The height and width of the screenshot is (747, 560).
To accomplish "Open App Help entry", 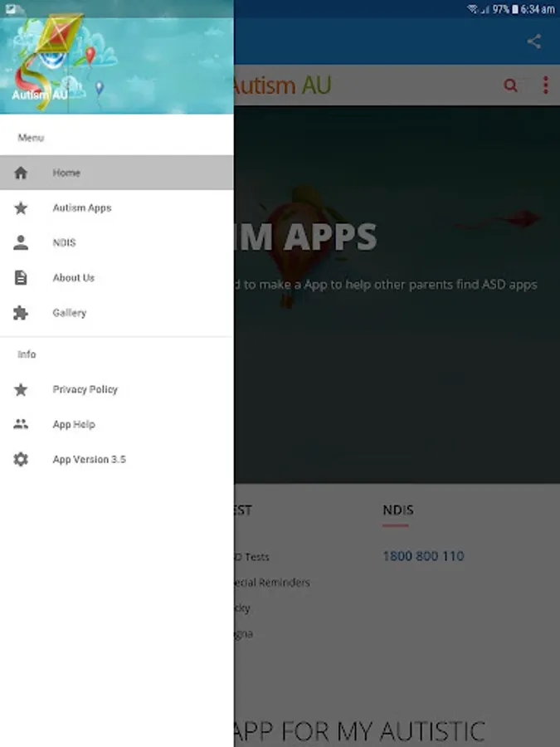I will click(x=117, y=424).
